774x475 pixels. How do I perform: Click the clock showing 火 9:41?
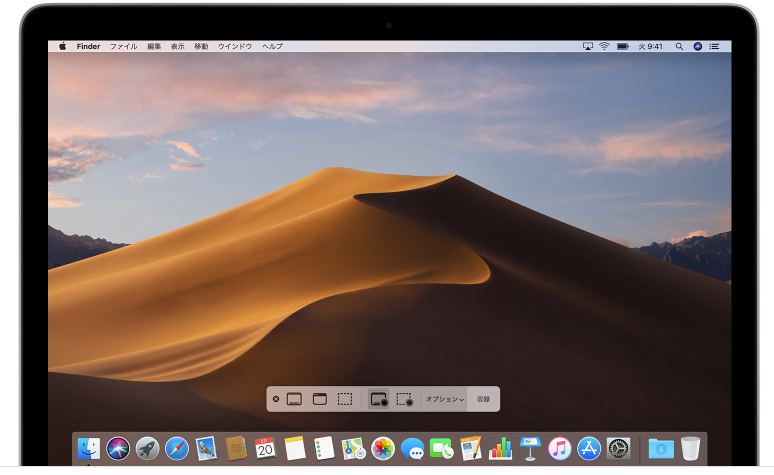pyautogui.click(x=650, y=46)
